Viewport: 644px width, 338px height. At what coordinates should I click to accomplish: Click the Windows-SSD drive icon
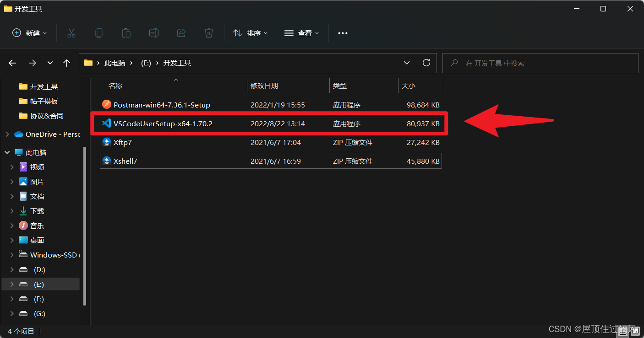(23, 254)
